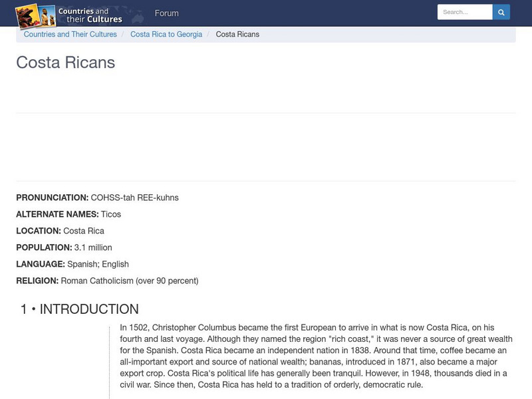Viewport: 532px width, 399px height.
Task: Open the Forum menu item
Action: click(167, 13)
